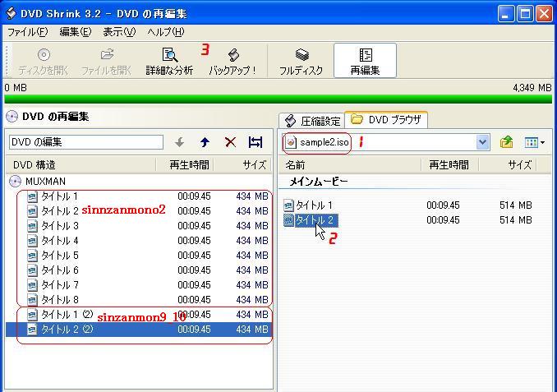
Task: Switch to the 圧縮設定 tab
Action: (x=312, y=121)
